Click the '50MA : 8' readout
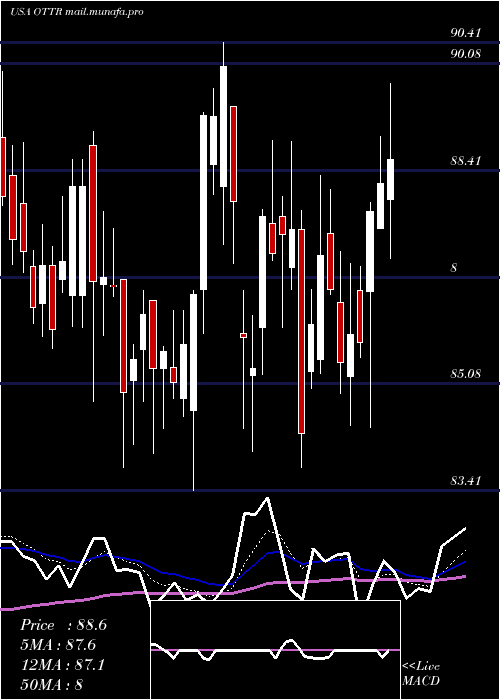 [52, 684]
